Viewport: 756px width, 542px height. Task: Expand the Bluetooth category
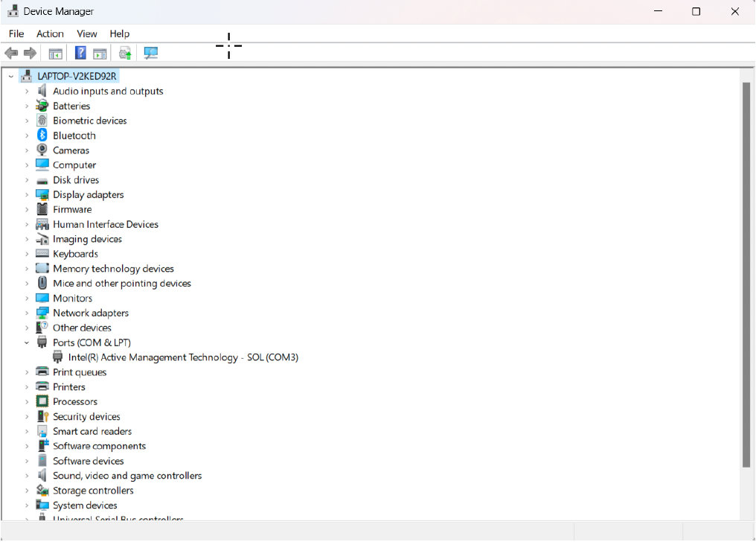pyautogui.click(x=27, y=135)
